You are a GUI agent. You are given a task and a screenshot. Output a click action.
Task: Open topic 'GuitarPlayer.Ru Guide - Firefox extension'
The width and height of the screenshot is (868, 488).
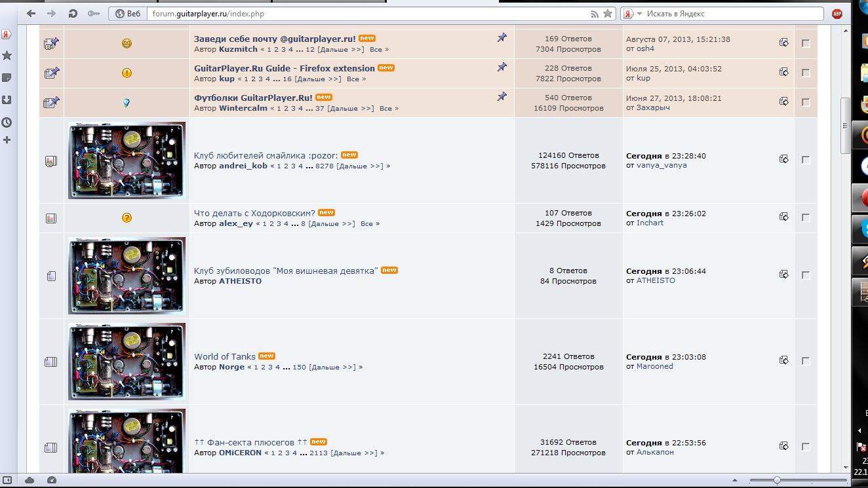[285, 68]
